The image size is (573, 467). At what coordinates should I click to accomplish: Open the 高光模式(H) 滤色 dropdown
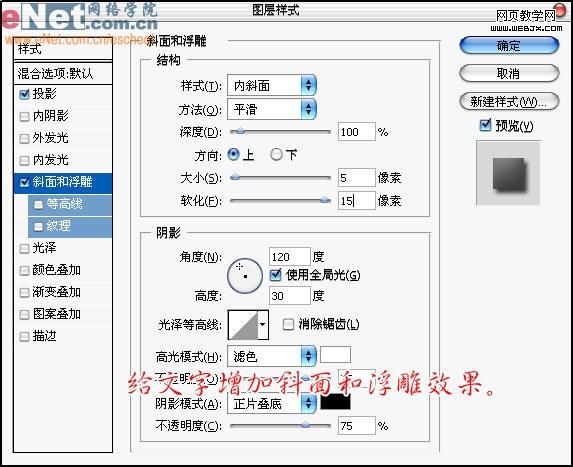[272, 356]
